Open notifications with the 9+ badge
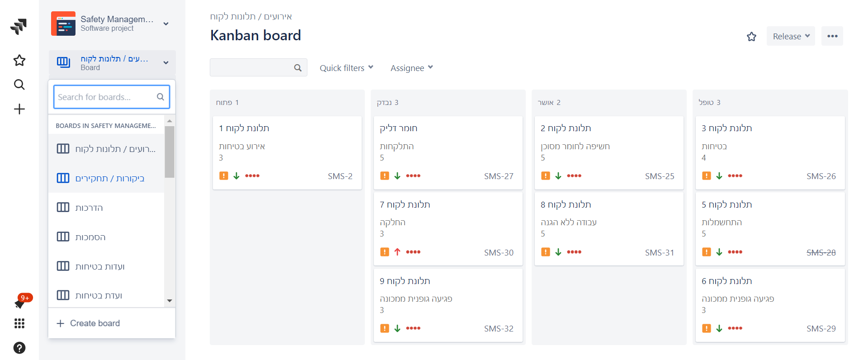Screen dimensions: 868x360 20,303
